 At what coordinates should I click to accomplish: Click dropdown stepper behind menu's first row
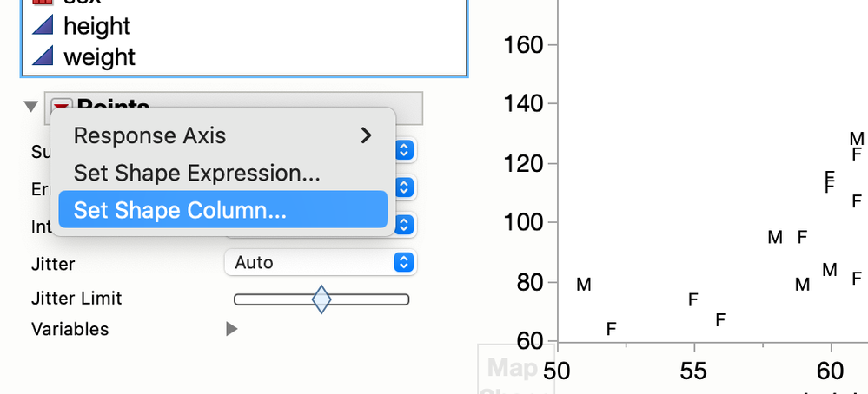click(x=405, y=150)
